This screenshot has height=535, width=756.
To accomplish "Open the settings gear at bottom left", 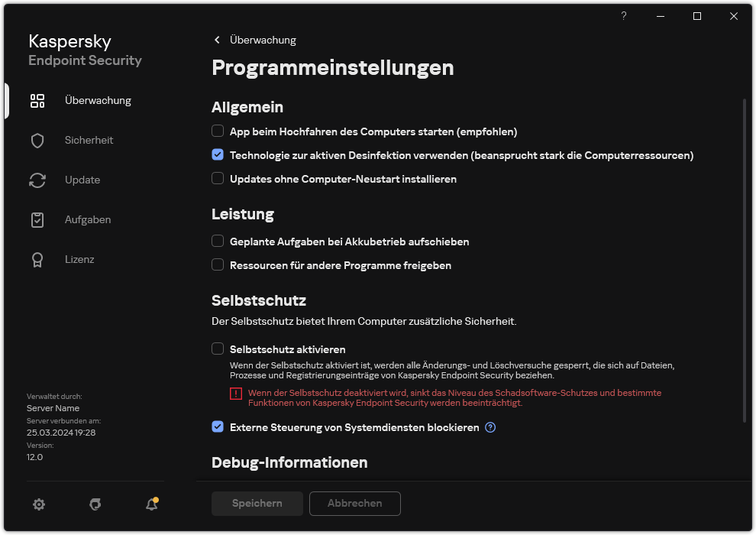I will click(38, 504).
